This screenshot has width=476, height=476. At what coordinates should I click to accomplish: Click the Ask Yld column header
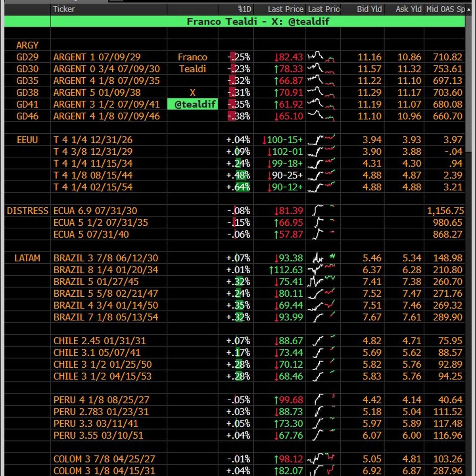coord(409,9)
